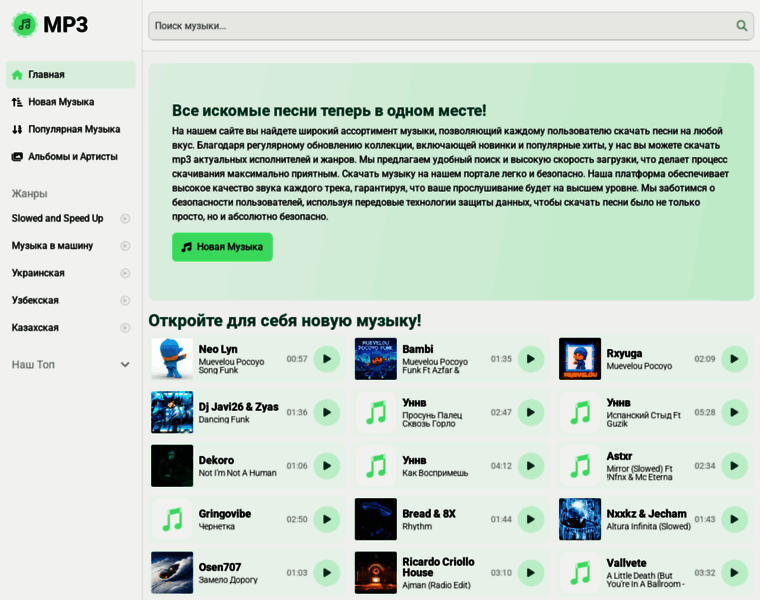Viewport: 760px width, 600px height.
Task: Expand the Наш Топ section
Action: point(125,365)
